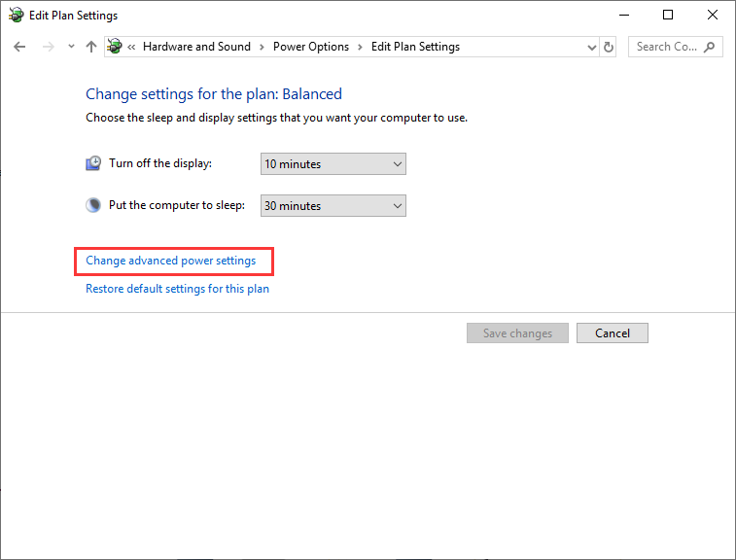
Task: Select Edit Plan Settings breadcrumb
Action: [x=415, y=47]
